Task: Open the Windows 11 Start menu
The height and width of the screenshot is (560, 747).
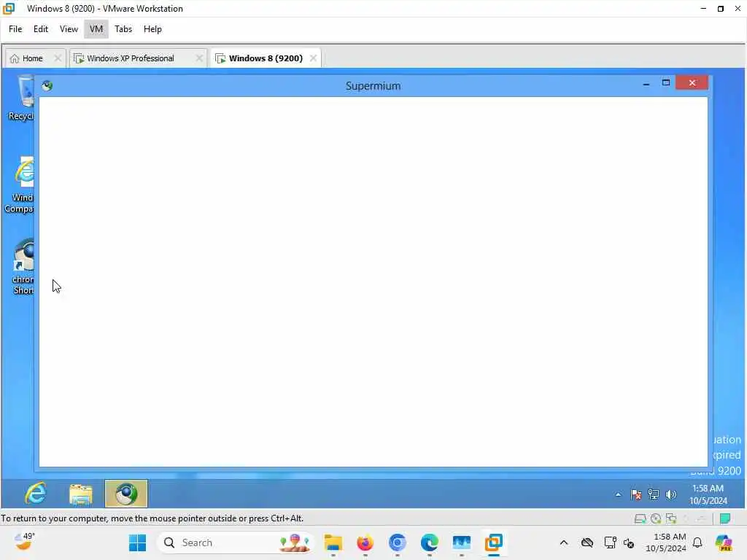Action: 138,542
